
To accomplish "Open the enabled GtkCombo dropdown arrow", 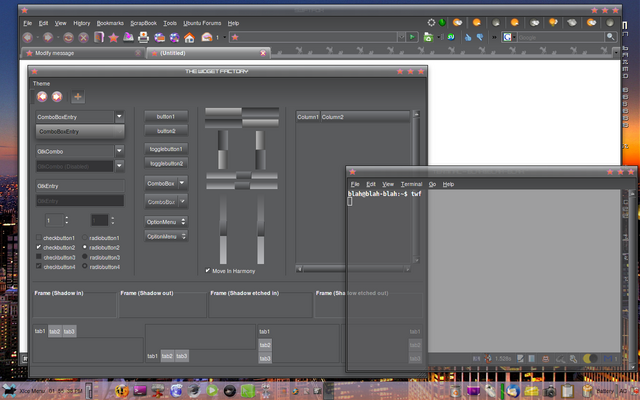I will [119, 151].
